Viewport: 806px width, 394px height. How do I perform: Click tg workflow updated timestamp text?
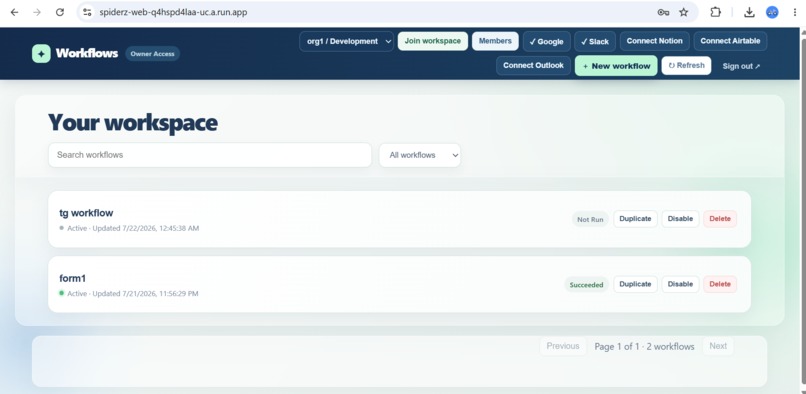click(133, 228)
